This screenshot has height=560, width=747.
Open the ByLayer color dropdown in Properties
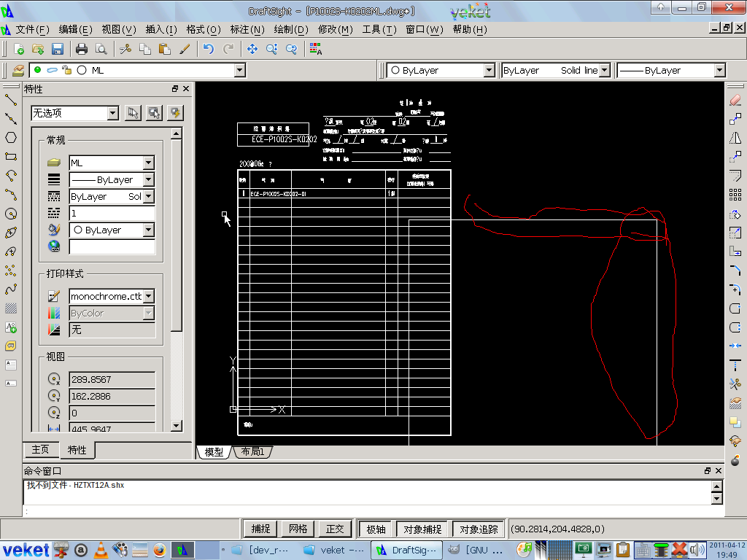149,230
